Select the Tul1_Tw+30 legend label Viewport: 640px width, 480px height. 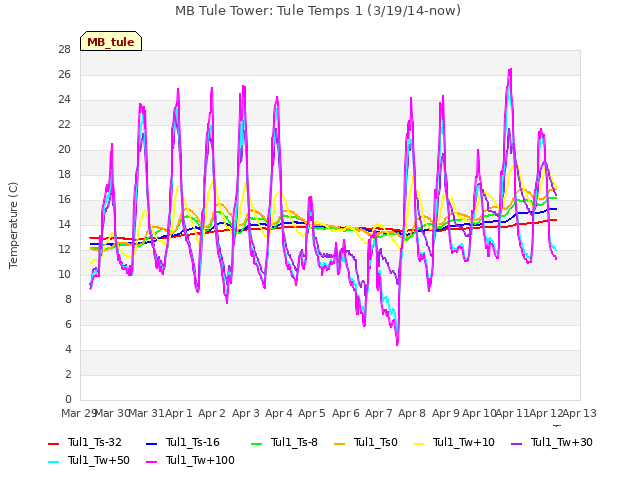(x=562, y=442)
